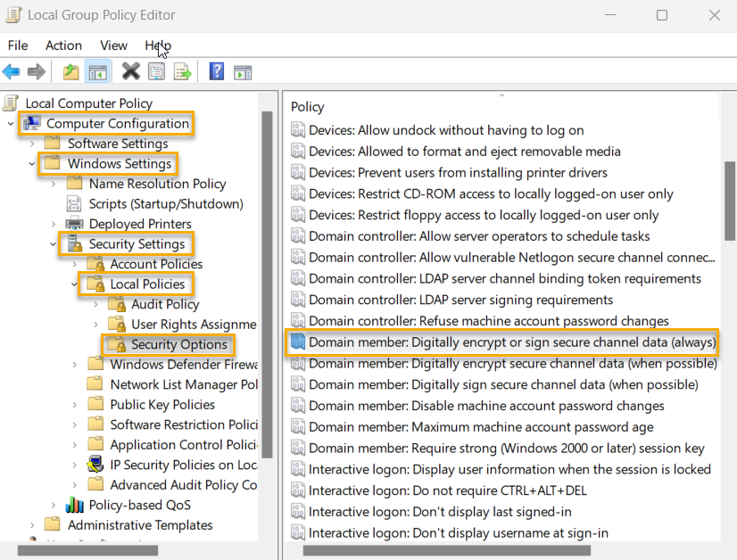This screenshot has height=560, width=737.
Task: Go forward using the Forward arrow
Action: [36, 72]
